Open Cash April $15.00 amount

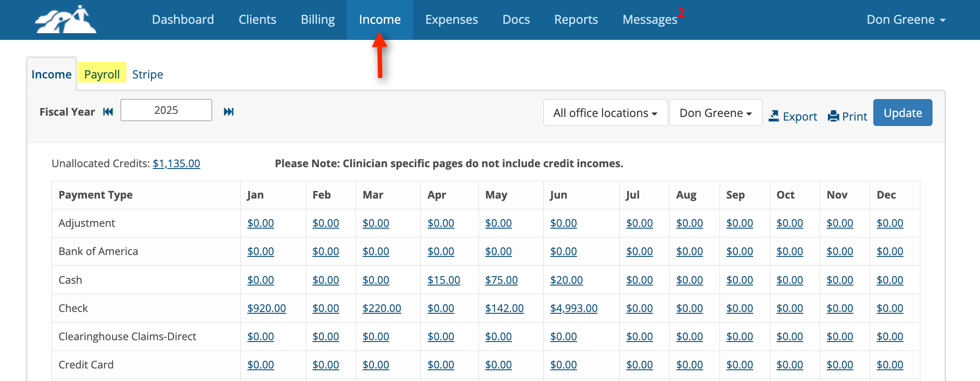[x=444, y=280]
